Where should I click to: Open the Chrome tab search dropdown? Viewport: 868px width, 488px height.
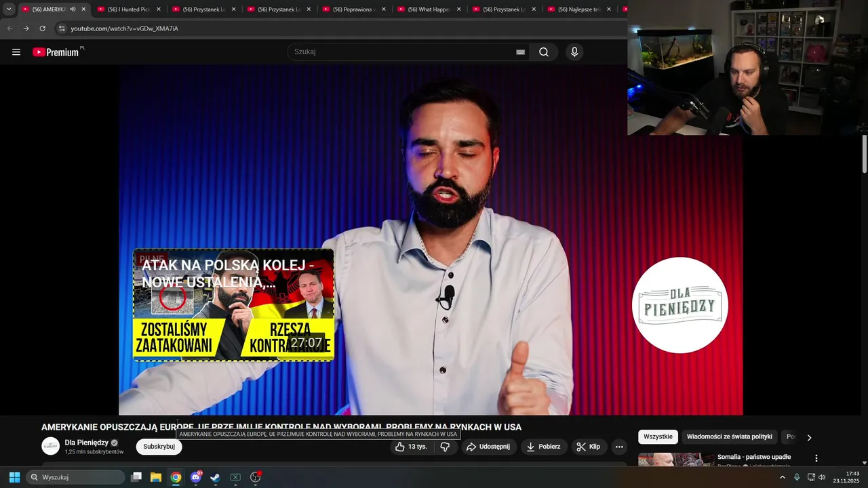[x=9, y=9]
